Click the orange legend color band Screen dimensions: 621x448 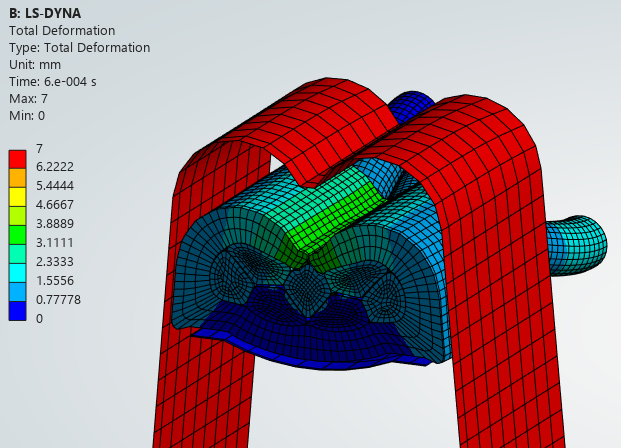(17, 178)
